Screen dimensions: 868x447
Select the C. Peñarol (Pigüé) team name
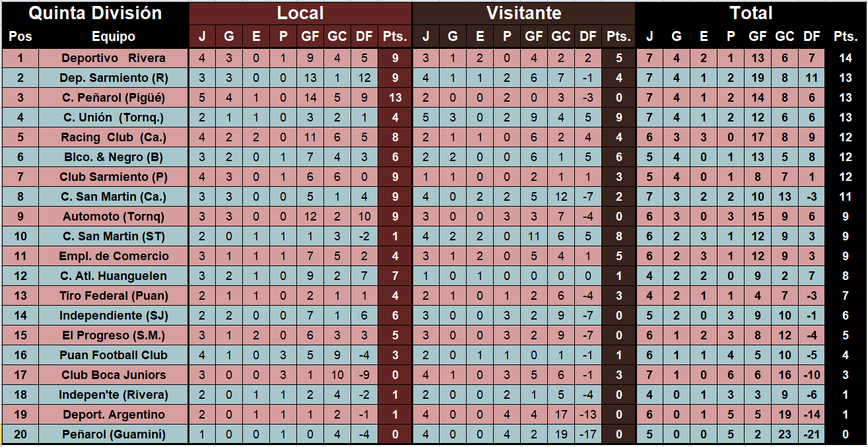(114, 98)
